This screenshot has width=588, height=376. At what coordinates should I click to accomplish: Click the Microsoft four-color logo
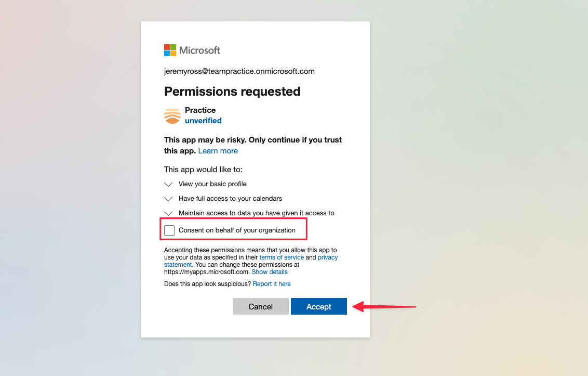click(x=170, y=50)
